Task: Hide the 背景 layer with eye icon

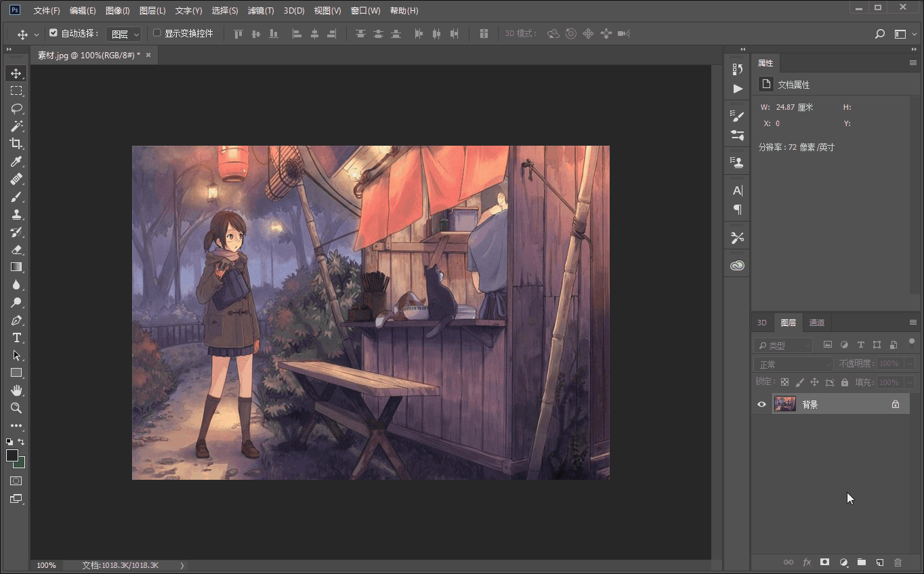Action: [761, 405]
